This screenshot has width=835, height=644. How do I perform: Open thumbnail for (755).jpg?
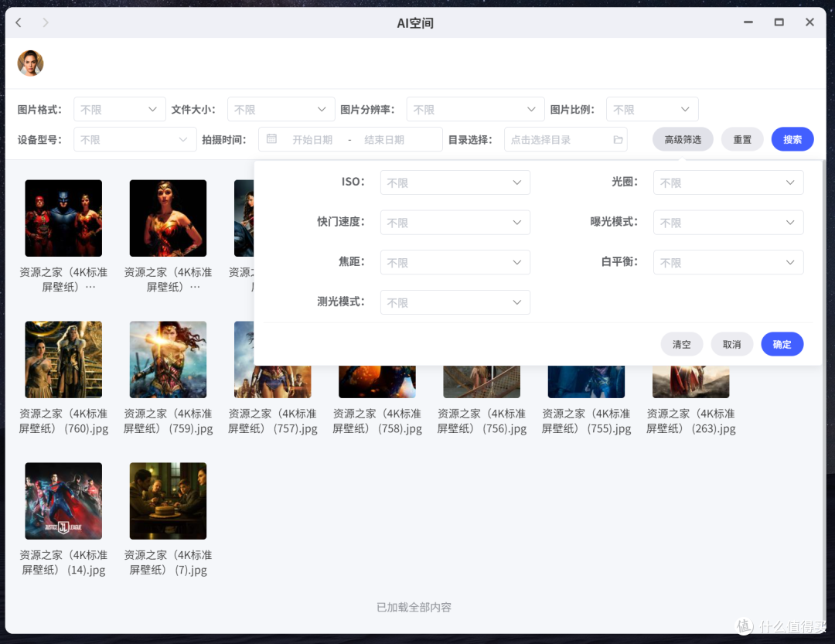[586, 382]
